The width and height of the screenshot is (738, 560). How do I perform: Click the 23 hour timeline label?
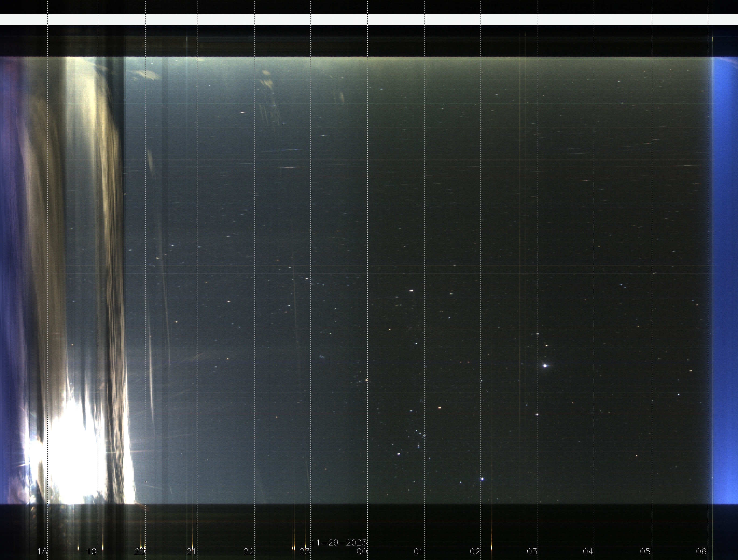pyautogui.click(x=305, y=551)
